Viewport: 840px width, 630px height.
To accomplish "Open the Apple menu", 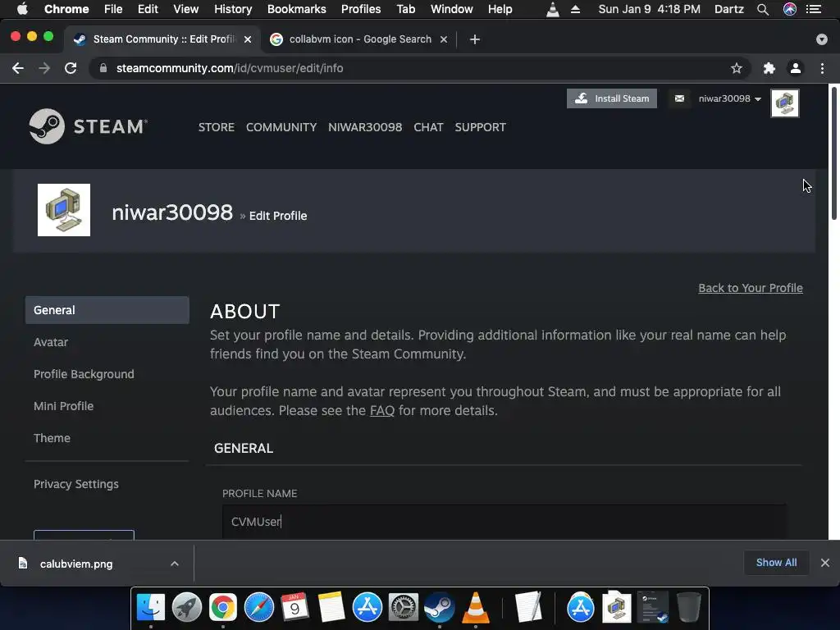I will (22, 9).
